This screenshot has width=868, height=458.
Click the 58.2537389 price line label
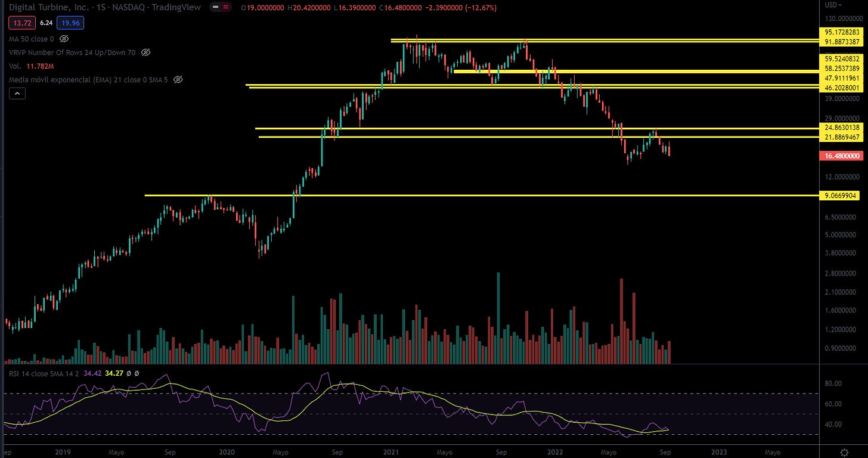coord(842,69)
